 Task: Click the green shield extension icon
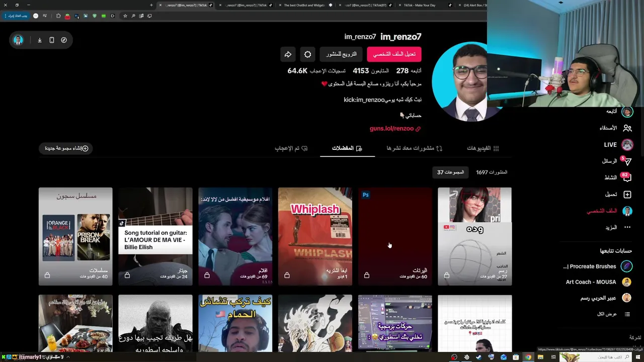pyautogui.click(x=94, y=16)
